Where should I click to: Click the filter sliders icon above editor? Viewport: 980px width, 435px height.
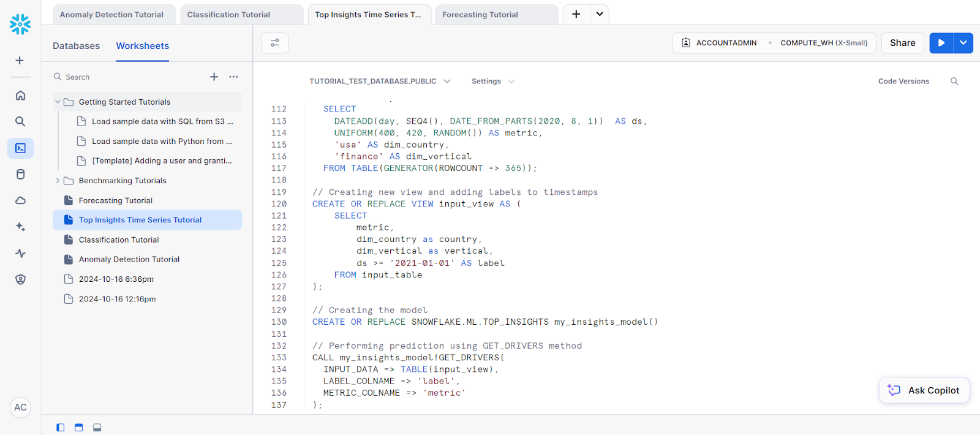(274, 43)
